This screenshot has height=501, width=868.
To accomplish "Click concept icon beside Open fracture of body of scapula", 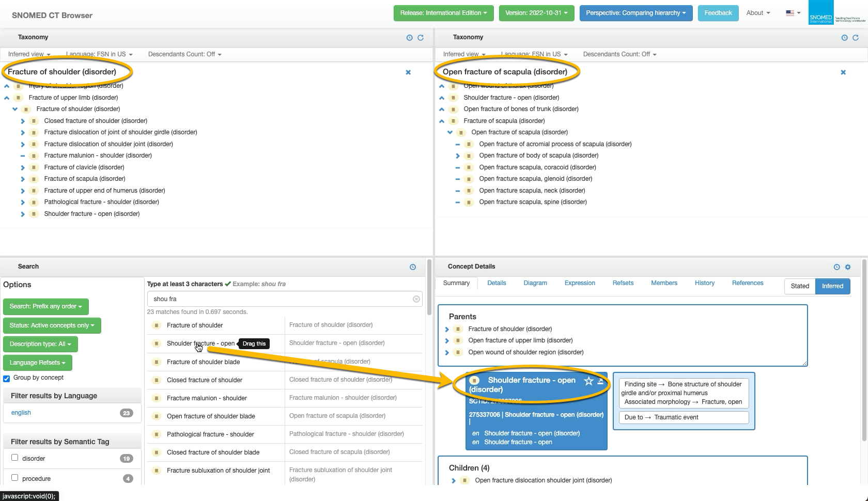I will 469,155.
